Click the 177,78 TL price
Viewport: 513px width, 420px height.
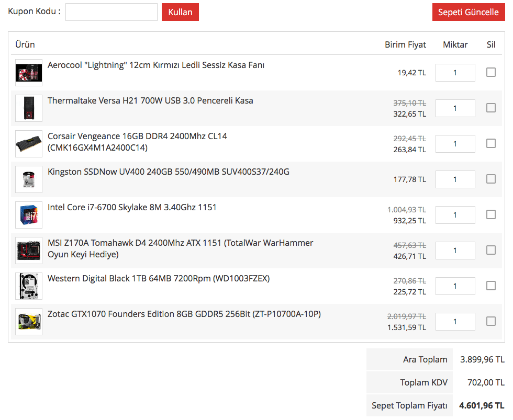click(409, 179)
